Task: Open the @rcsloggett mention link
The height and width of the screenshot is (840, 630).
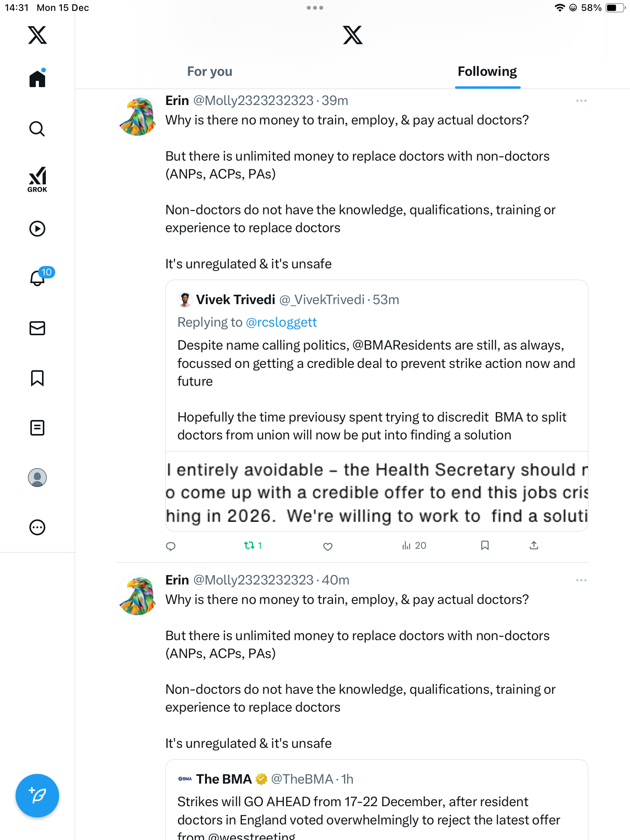Action: [281, 322]
